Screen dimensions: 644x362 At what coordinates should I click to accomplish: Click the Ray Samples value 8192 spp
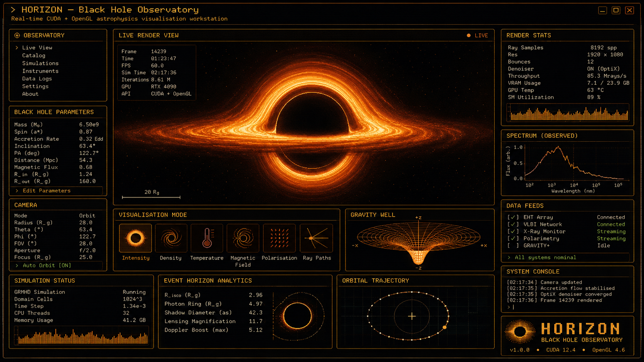point(604,48)
